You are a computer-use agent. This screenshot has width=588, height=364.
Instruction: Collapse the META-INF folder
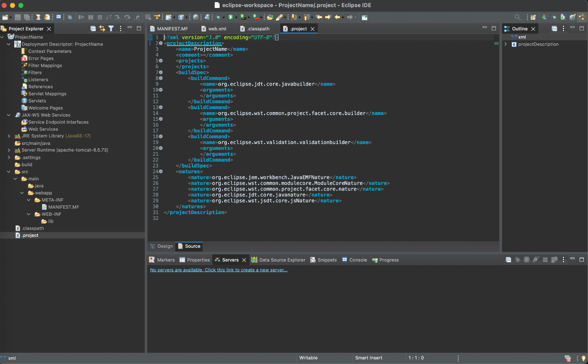pyautogui.click(x=29, y=200)
